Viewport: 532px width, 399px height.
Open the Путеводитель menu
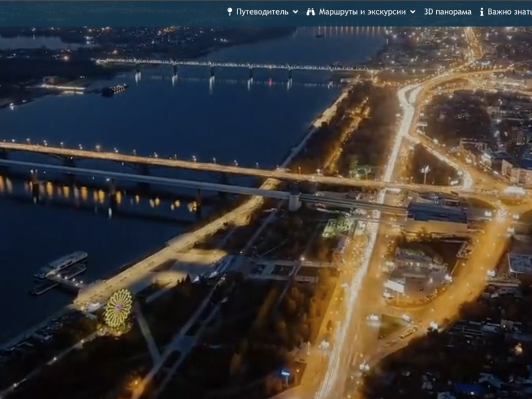262,12
